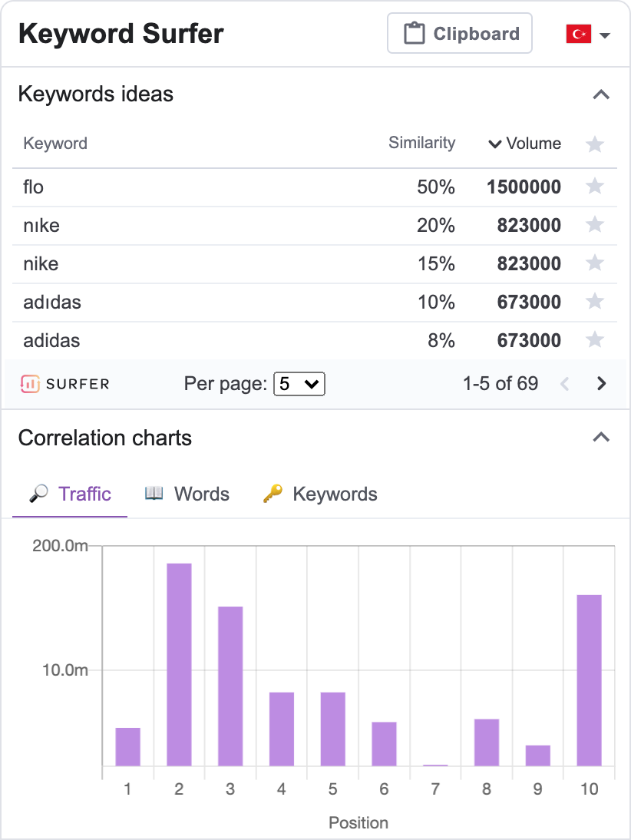Go to next page of keywords
Screen dimensions: 631x840
coord(601,384)
